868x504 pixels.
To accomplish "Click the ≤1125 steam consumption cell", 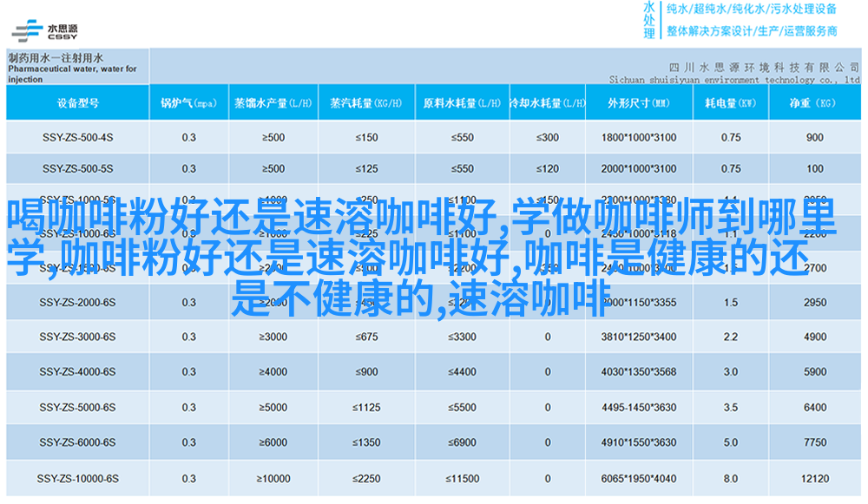I will tap(366, 407).
